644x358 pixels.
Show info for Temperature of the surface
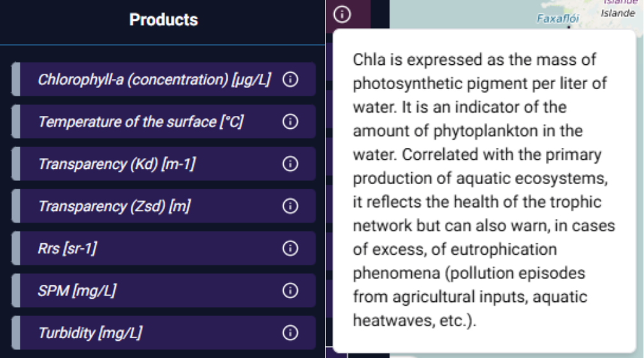[290, 122]
